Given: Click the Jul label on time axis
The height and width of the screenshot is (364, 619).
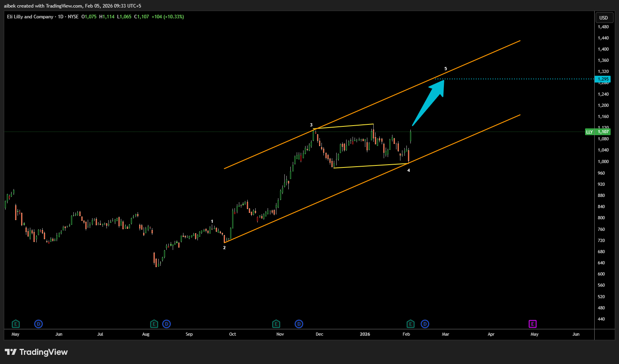Looking at the screenshot, I should 100,334.
